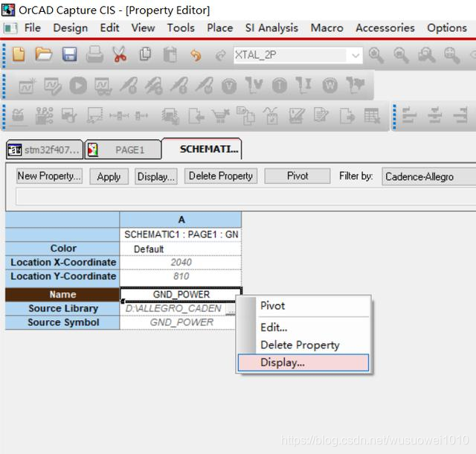The width and height of the screenshot is (476, 454).
Task: Click the Apply button
Action: coord(109,176)
